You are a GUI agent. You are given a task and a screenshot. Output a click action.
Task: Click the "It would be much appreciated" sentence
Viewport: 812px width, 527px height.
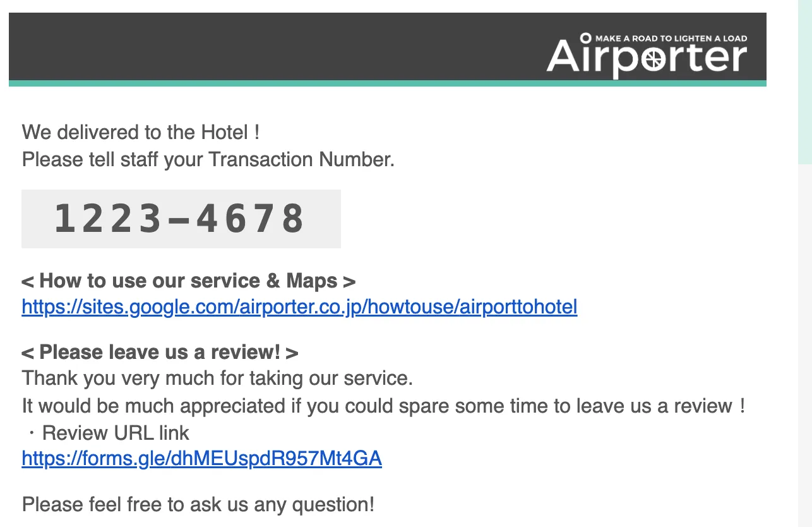click(x=383, y=406)
